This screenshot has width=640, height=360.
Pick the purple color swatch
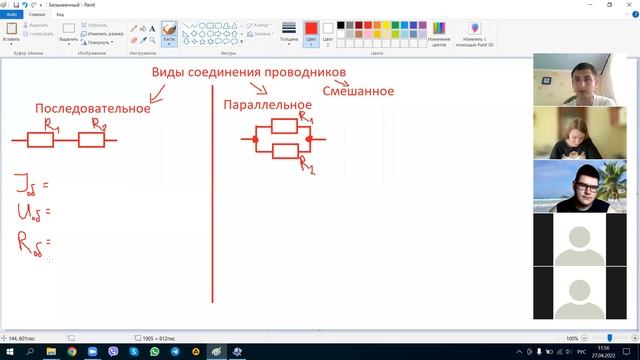[x=422, y=25]
